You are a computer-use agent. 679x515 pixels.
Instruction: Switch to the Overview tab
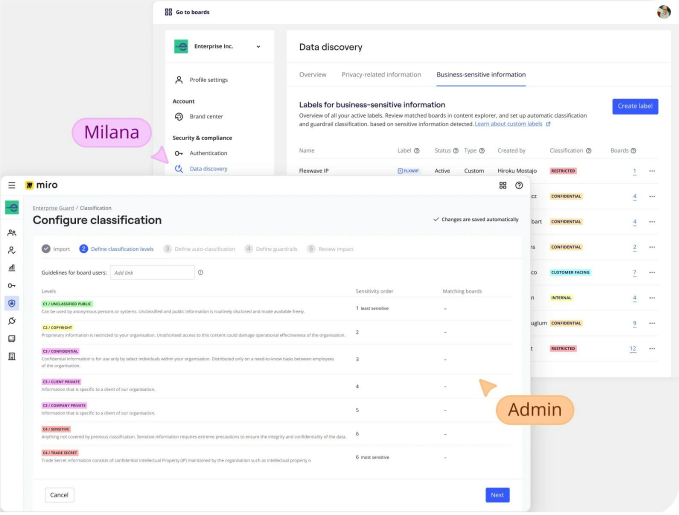point(313,74)
